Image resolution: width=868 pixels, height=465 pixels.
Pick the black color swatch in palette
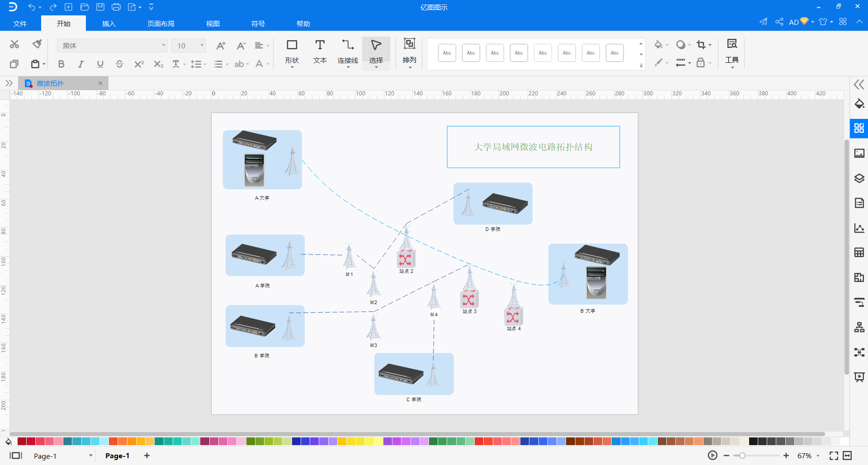coord(753,442)
